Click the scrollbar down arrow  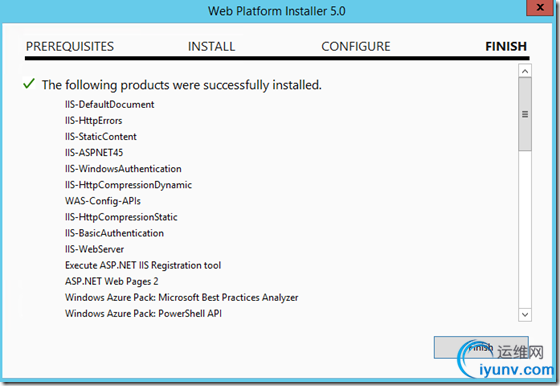[x=525, y=315]
